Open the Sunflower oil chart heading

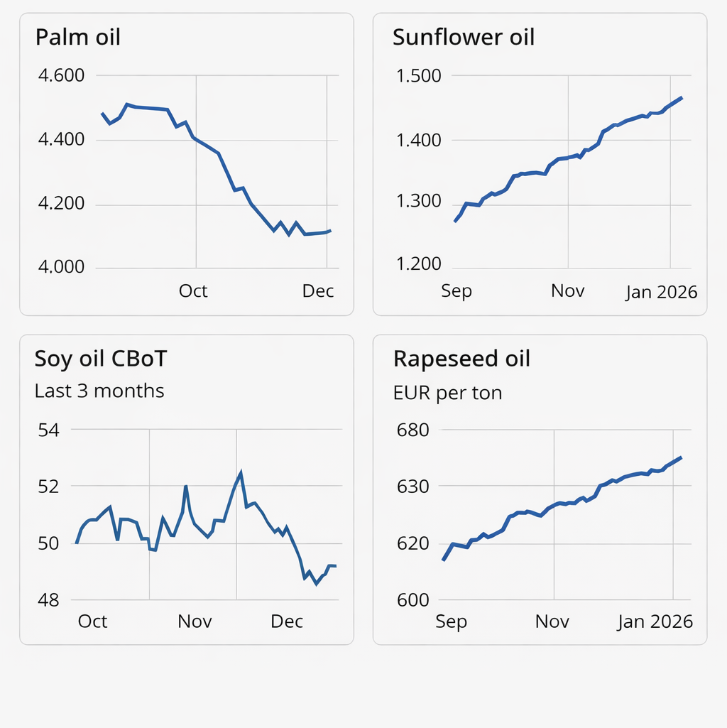(x=463, y=38)
